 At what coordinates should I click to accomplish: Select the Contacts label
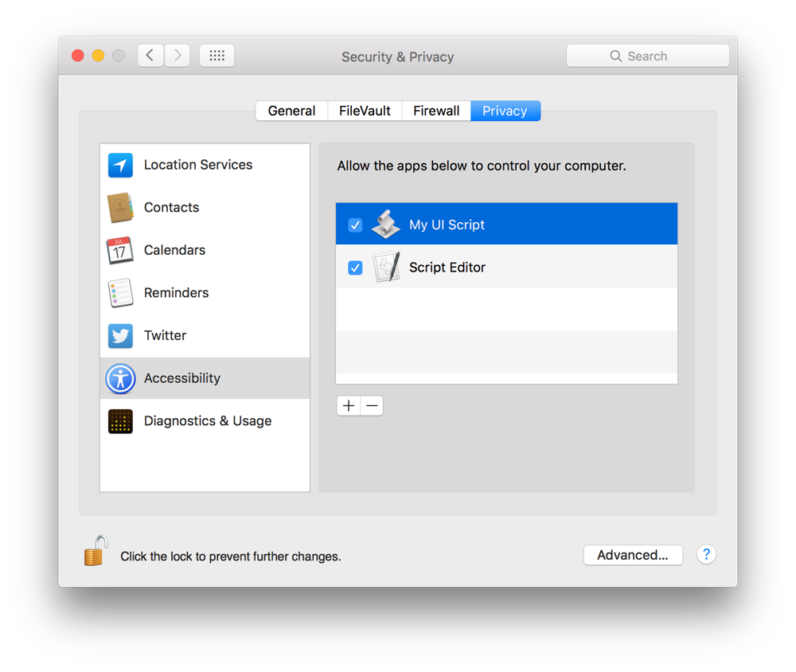coord(172,207)
